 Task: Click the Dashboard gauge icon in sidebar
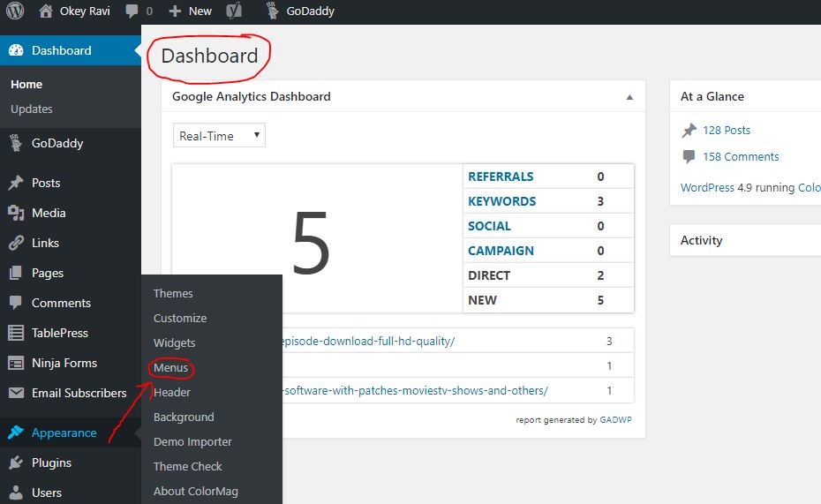16,50
